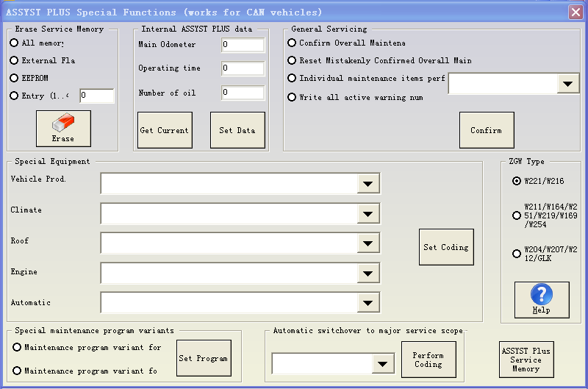Image resolution: width=588 pixels, height=389 pixels.
Task: Open the Engine dropdown list
Action: pos(368,274)
